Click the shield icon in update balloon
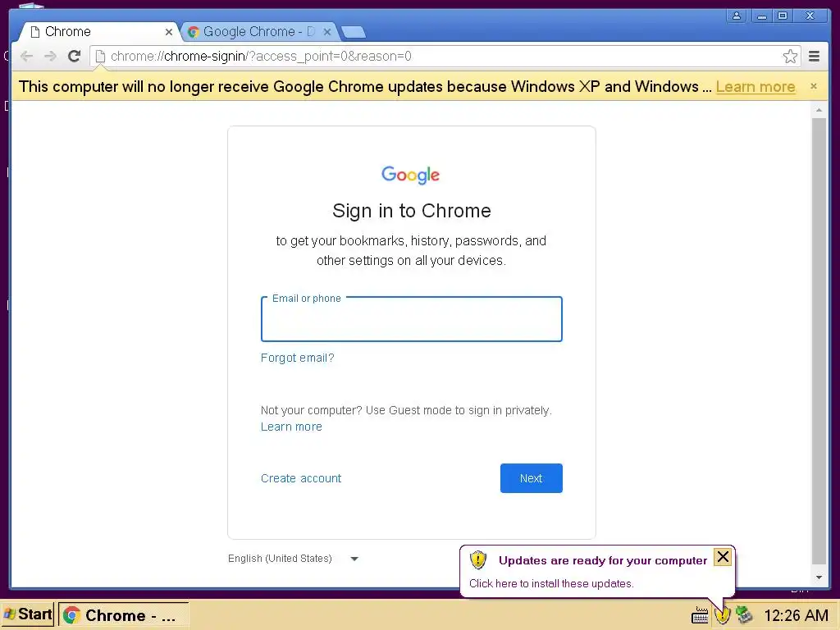 pyautogui.click(x=478, y=560)
